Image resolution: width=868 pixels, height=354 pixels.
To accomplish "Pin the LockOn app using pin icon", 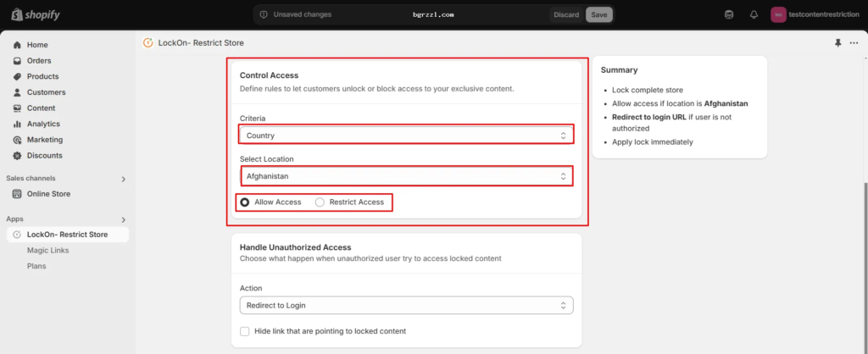I will (838, 43).
